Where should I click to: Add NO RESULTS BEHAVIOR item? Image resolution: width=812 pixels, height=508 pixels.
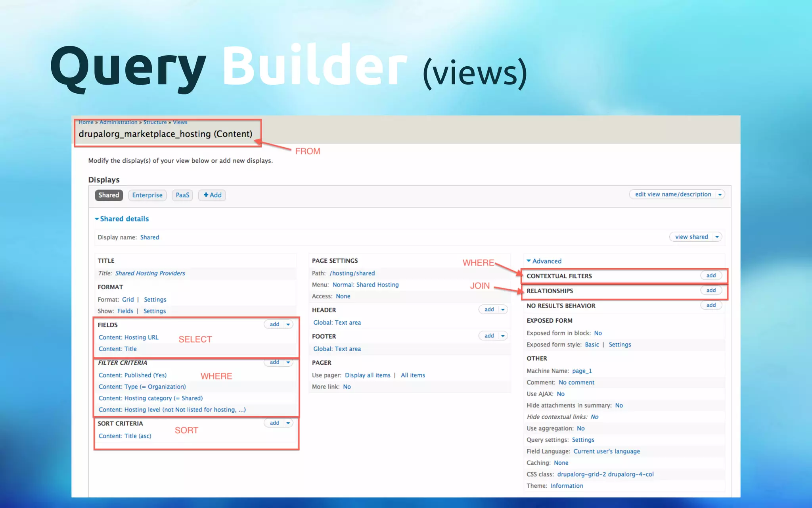pyautogui.click(x=711, y=305)
